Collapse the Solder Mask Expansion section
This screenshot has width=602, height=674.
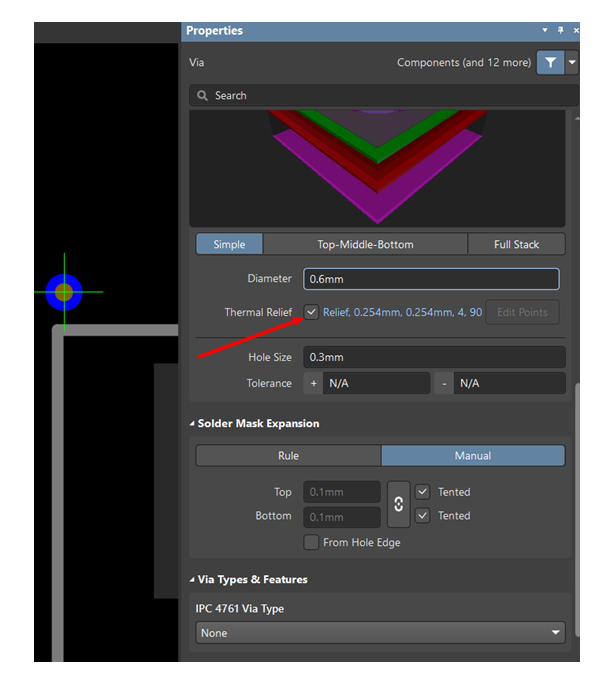pos(193,424)
